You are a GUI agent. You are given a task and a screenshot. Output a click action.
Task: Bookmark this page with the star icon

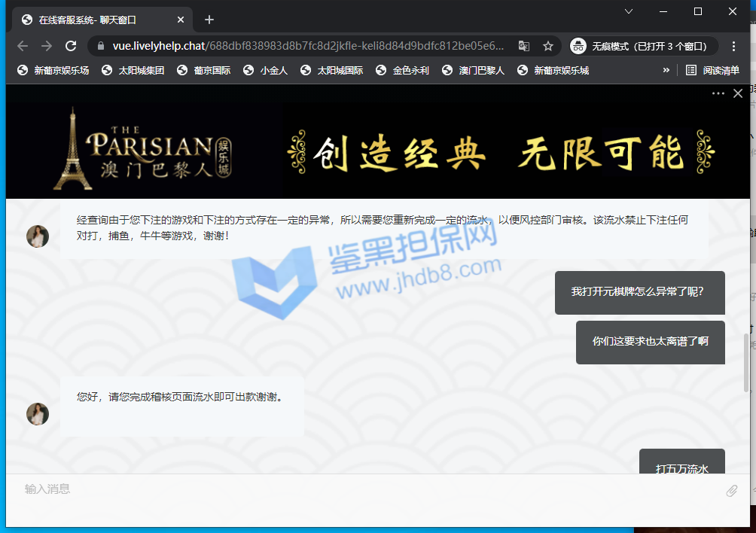pos(548,46)
